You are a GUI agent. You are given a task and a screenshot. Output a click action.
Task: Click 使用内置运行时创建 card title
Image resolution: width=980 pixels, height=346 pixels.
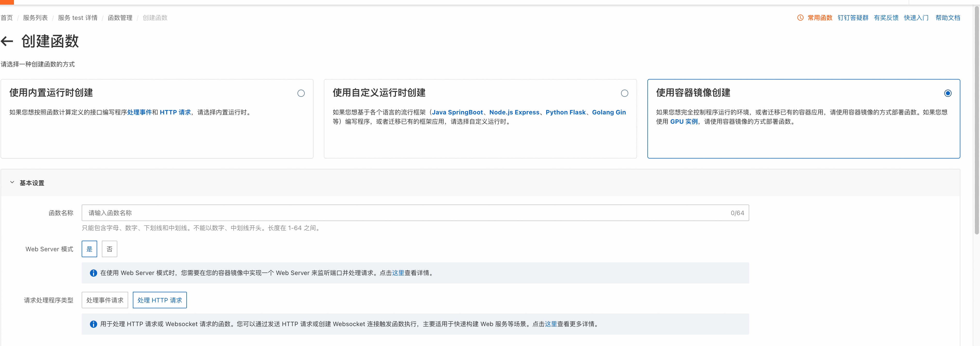(51, 93)
